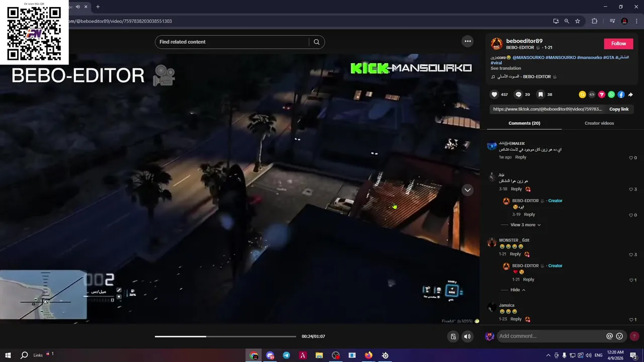Reply to Jamaica's comment
The image size is (644, 362).
(516, 319)
